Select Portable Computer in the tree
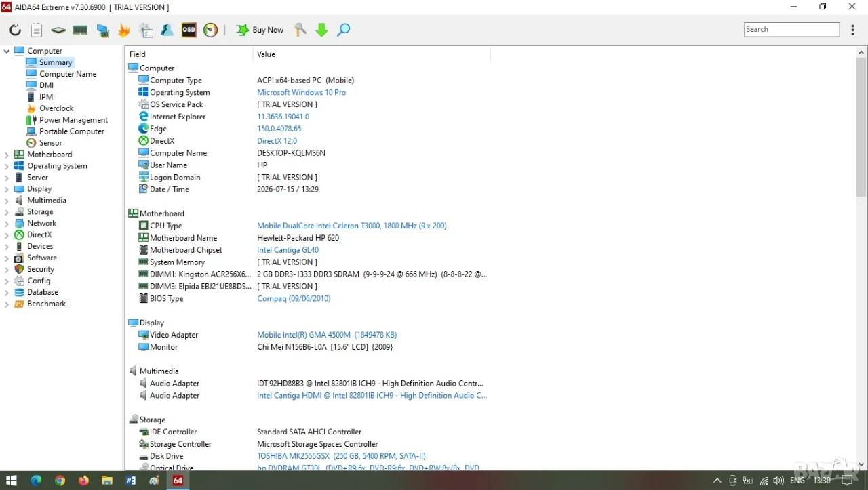The width and height of the screenshot is (868, 490). pos(72,131)
